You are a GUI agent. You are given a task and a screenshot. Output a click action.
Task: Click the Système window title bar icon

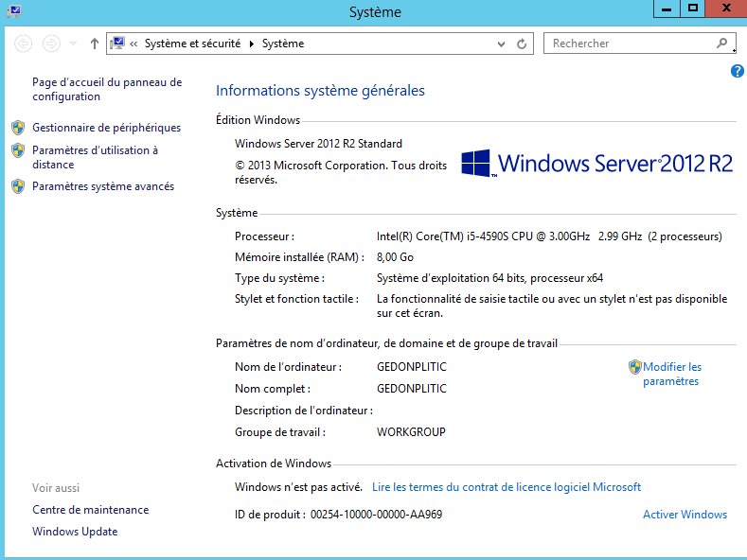(x=14, y=10)
